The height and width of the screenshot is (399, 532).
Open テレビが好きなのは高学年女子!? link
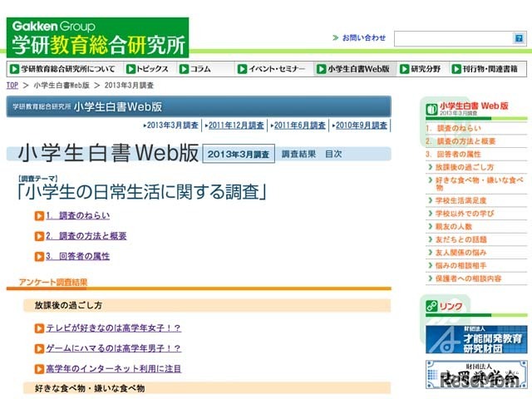tap(114, 328)
